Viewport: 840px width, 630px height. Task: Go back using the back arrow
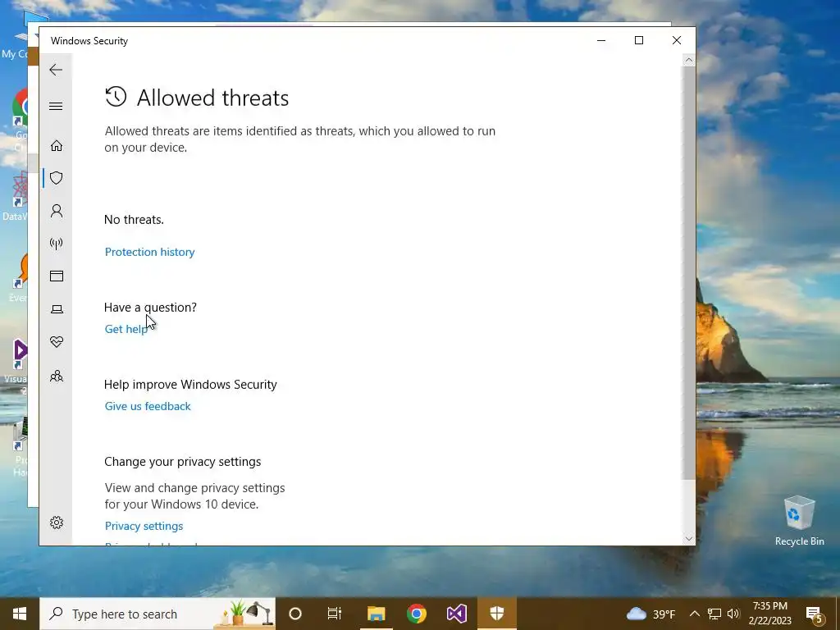[x=56, y=70]
